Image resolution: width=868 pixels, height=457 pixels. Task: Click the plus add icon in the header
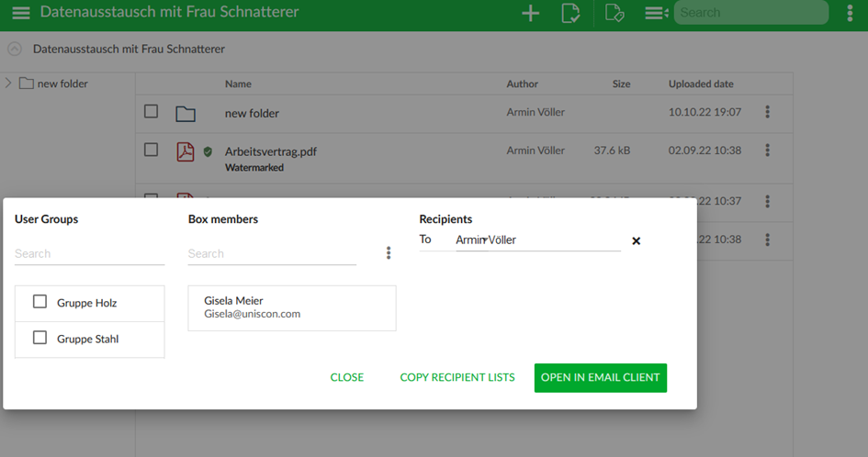(x=530, y=13)
